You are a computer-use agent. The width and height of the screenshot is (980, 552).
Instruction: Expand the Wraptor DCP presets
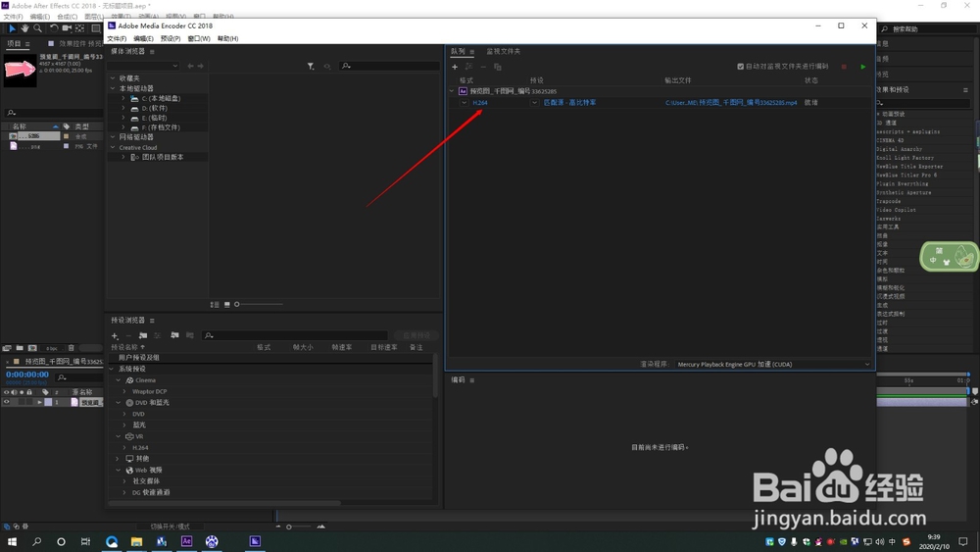pyautogui.click(x=124, y=391)
